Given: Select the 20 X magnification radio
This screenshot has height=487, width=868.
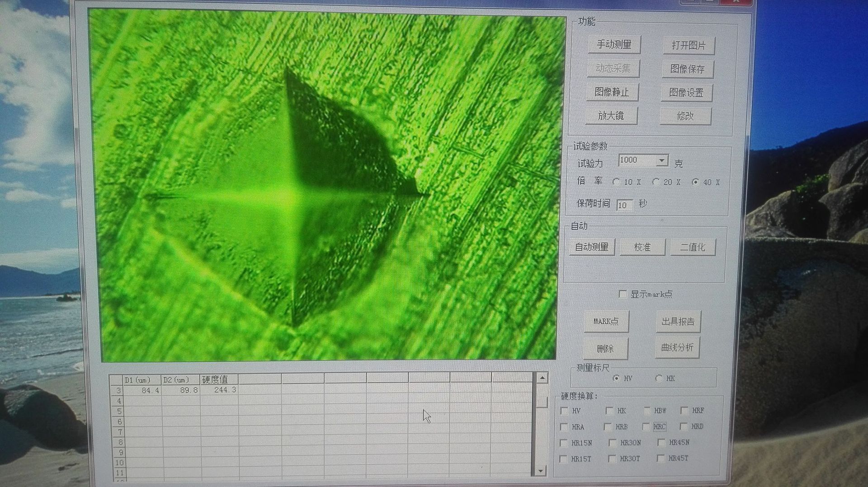Looking at the screenshot, I should pos(656,182).
